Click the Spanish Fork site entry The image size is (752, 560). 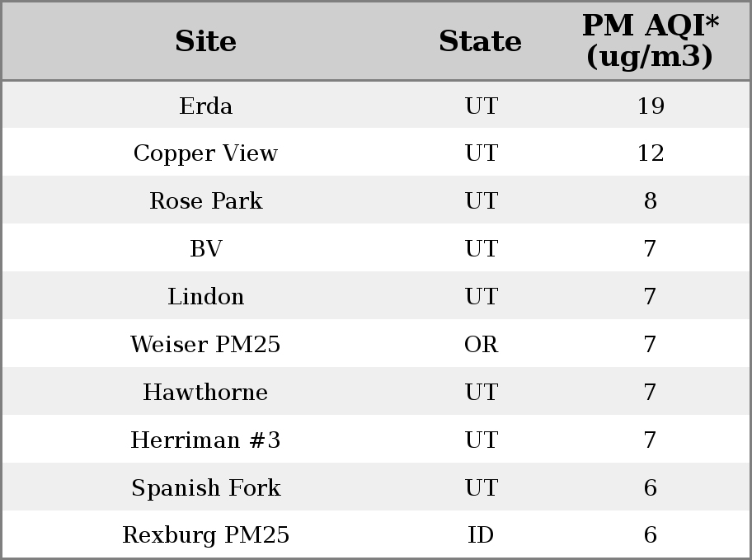206,487
